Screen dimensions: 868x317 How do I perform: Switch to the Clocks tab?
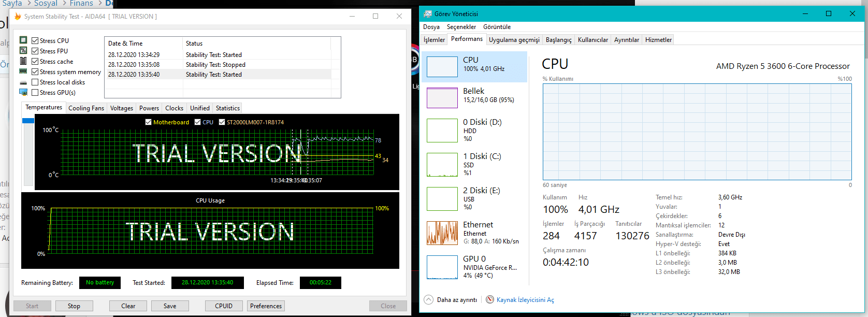[174, 108]
